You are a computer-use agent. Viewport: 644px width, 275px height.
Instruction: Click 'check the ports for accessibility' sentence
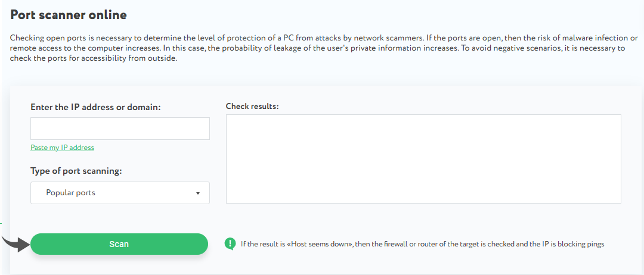(x=73, y=59)
